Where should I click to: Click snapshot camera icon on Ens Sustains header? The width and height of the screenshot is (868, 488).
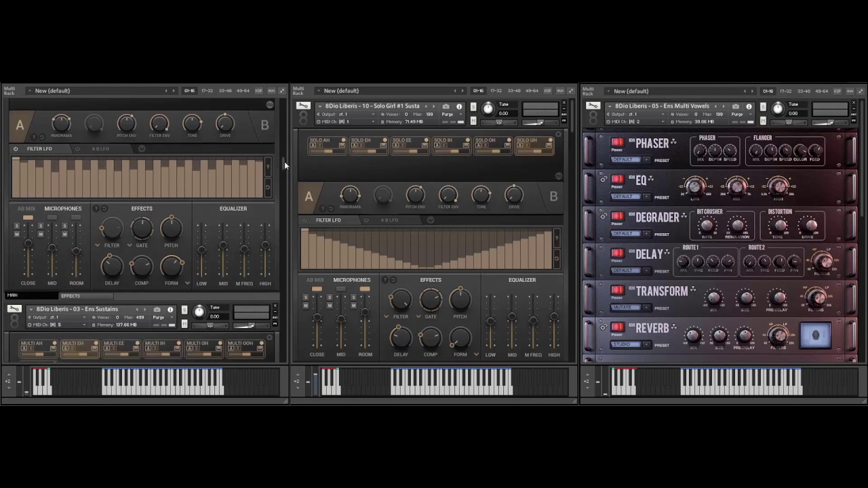157,310
